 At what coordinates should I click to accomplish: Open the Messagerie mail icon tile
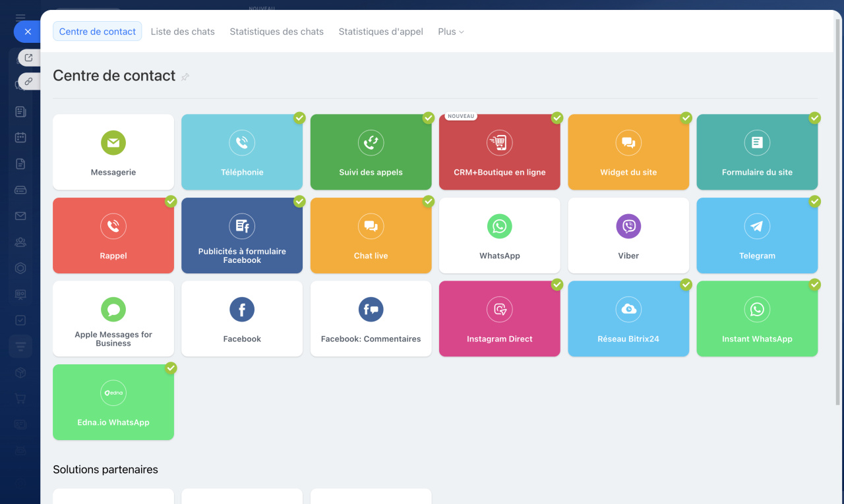coord(113,143)
